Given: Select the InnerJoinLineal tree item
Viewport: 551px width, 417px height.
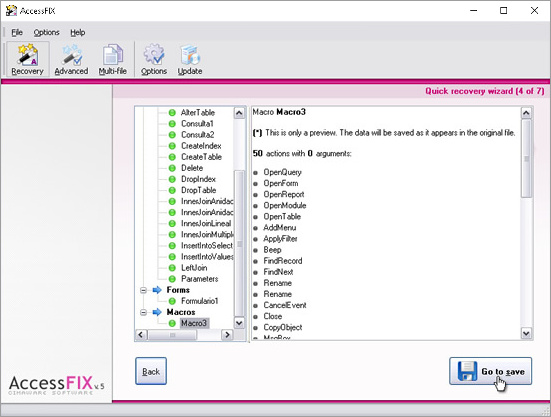Looking at the screenshot, I should (x=206, y=223).
